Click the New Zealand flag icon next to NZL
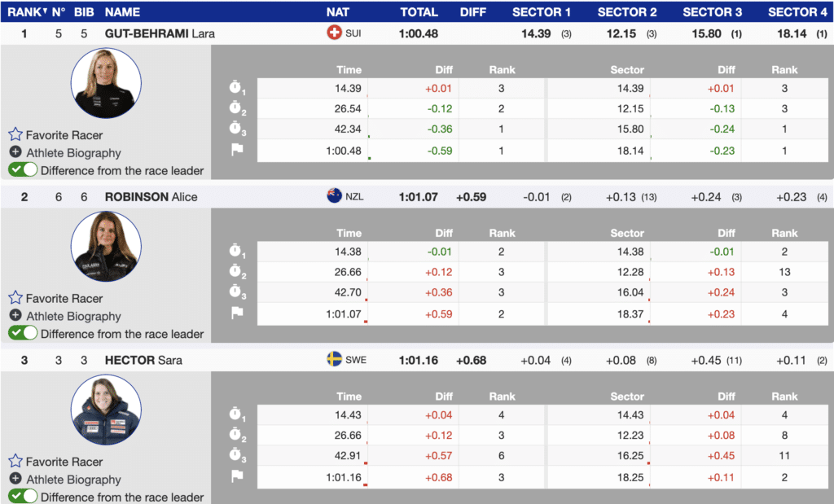Screen dimensions: 834x504 [x=334, y=196]
